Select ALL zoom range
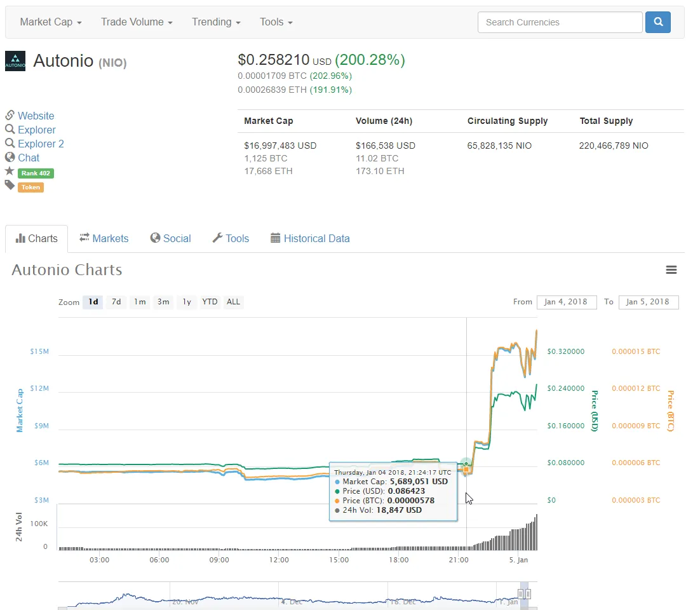 (x=233, y=302)
